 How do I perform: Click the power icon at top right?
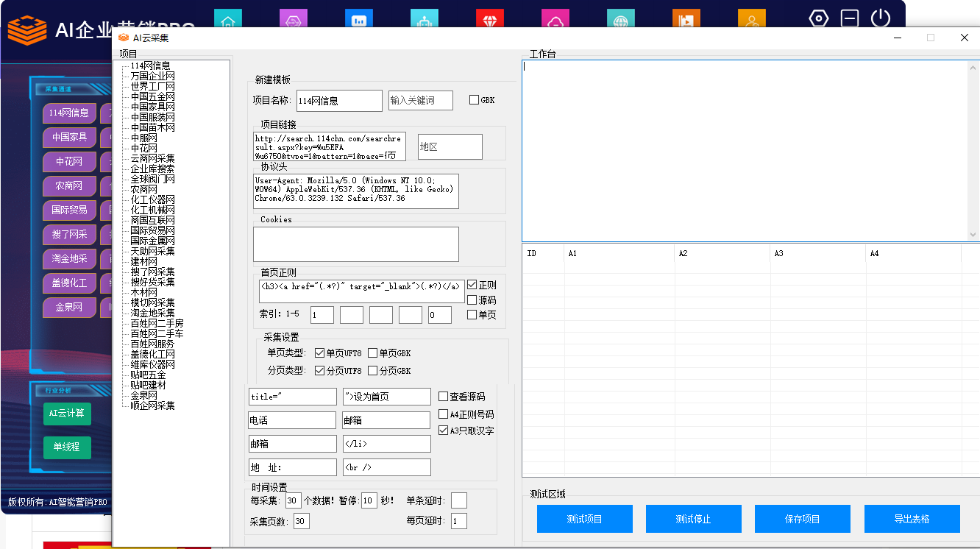point(881,18)
